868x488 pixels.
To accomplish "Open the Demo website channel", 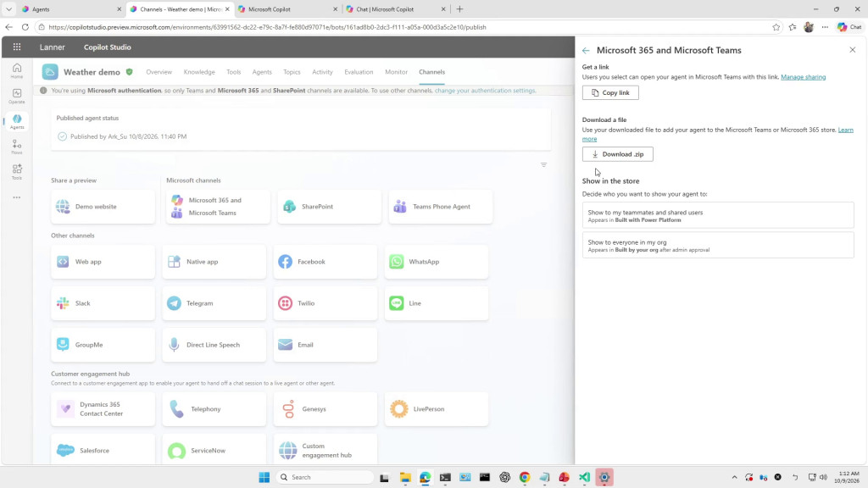I will (x=103, y=207).
